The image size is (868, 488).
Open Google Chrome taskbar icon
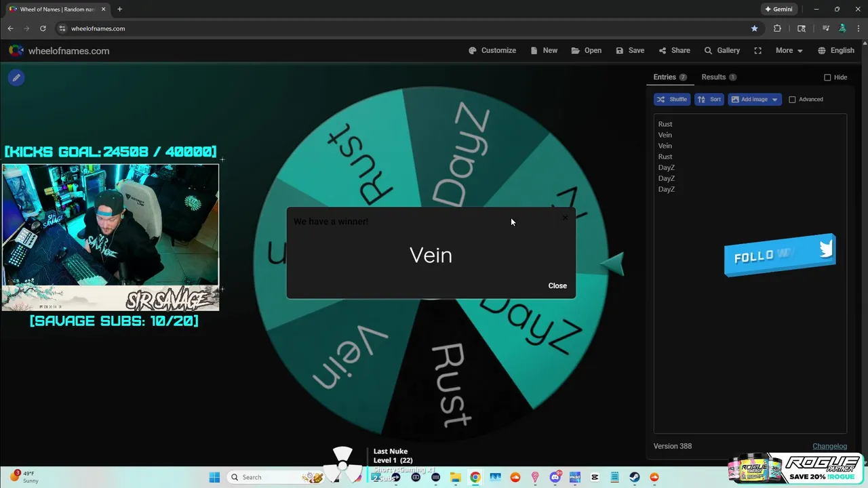(x=475, y=477)
